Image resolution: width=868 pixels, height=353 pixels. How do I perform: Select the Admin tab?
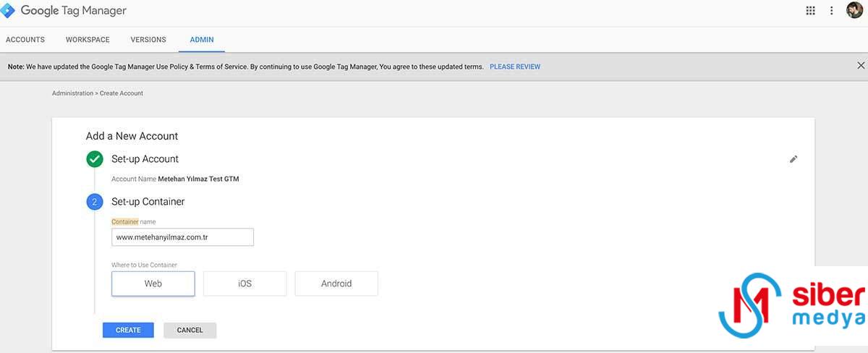[202, 40]
